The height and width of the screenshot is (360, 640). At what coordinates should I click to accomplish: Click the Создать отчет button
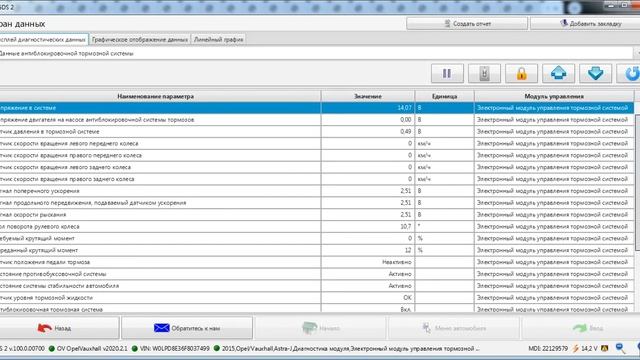tap(467, 24)
